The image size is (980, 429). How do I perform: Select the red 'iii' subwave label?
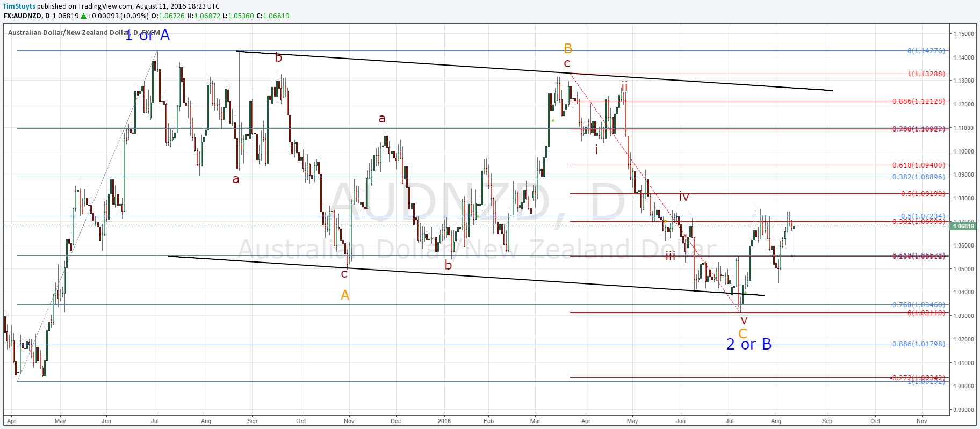(671, 256)
